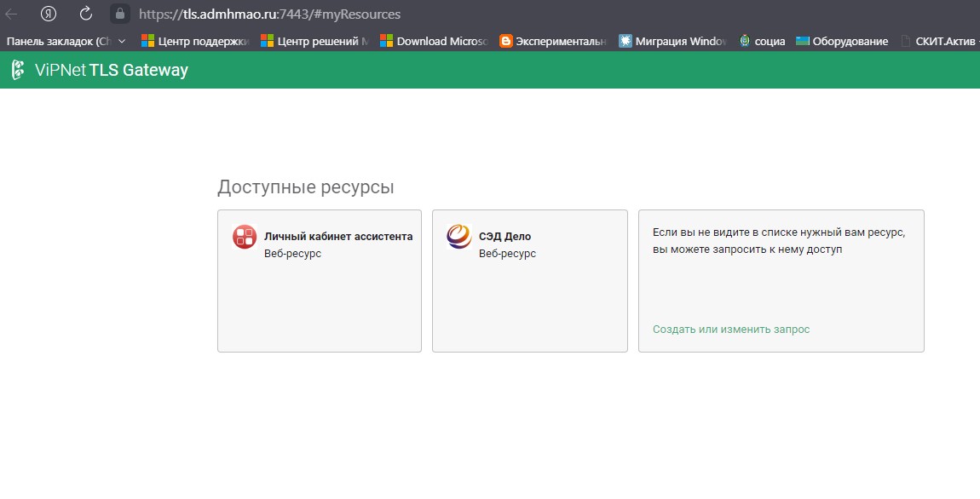The height and width of the screenshot is (499, 980).
Task: Click the Если вы не видите text
Action: click(x=779, y=240)
